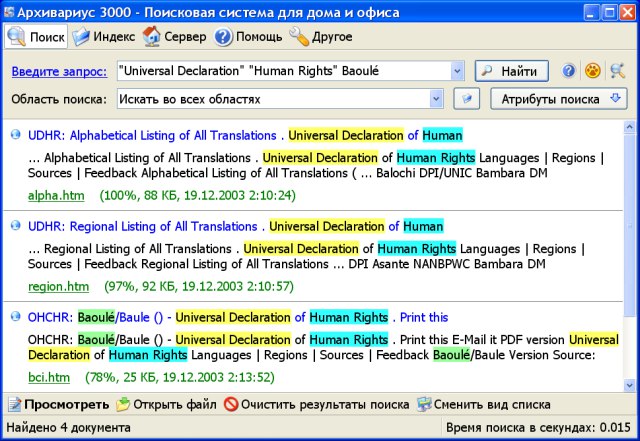Image resolution: width=640 pixels, height=441 pixels.
Task: Focus the search query input field
Action: pos(284,71)
